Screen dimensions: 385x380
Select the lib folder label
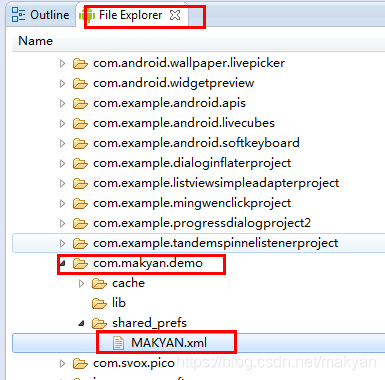(119, 303)
